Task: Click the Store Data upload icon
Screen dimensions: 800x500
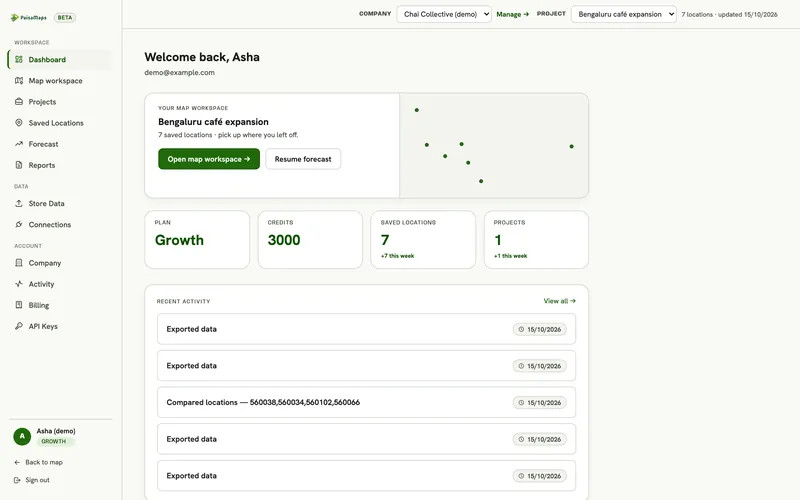Action: coord(19,203)
